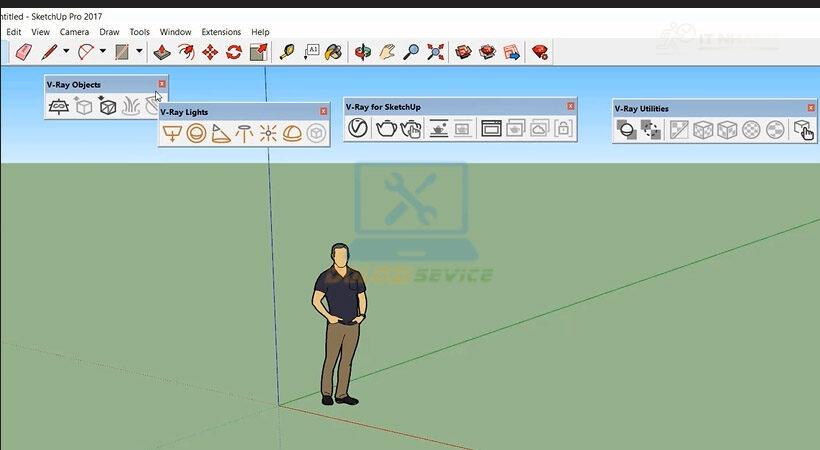Click the grayed cloud window icon

pyautogui.click(x=539, y=128)
